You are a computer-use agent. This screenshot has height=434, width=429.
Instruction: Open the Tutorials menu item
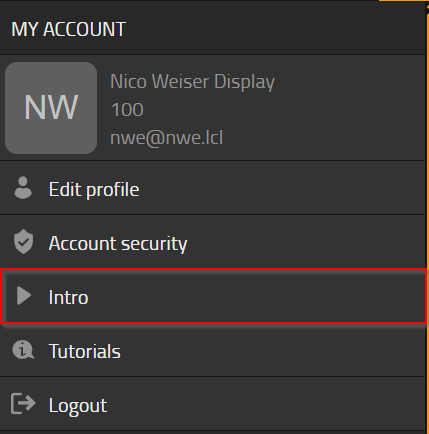click(213, 350)
